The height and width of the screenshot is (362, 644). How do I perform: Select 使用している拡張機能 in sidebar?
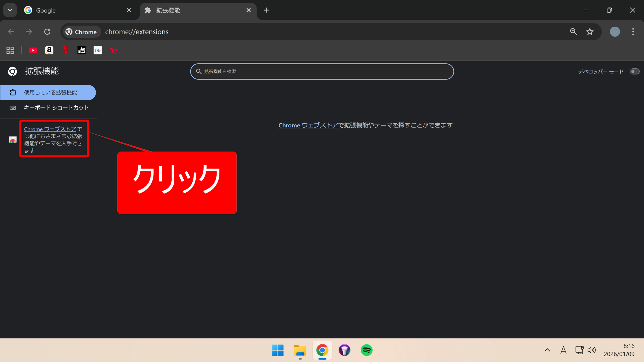(x=50, y=93)
